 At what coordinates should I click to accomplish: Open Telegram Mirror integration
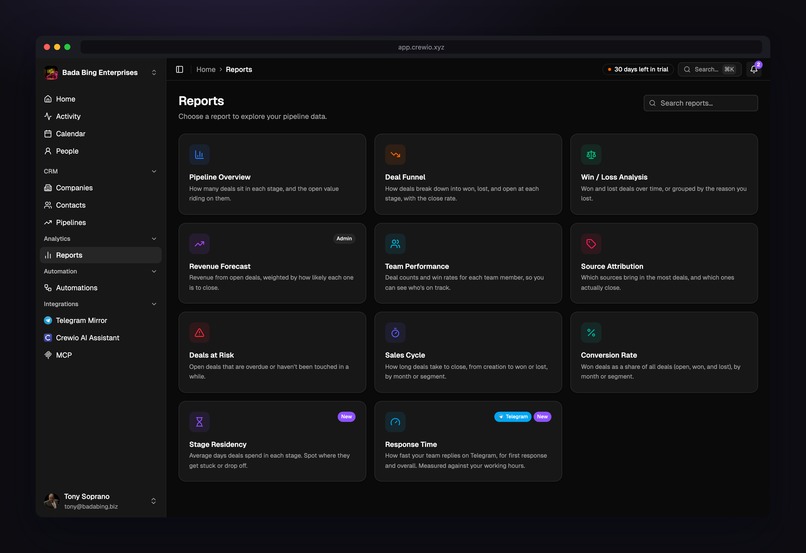(x=101, y=320)
